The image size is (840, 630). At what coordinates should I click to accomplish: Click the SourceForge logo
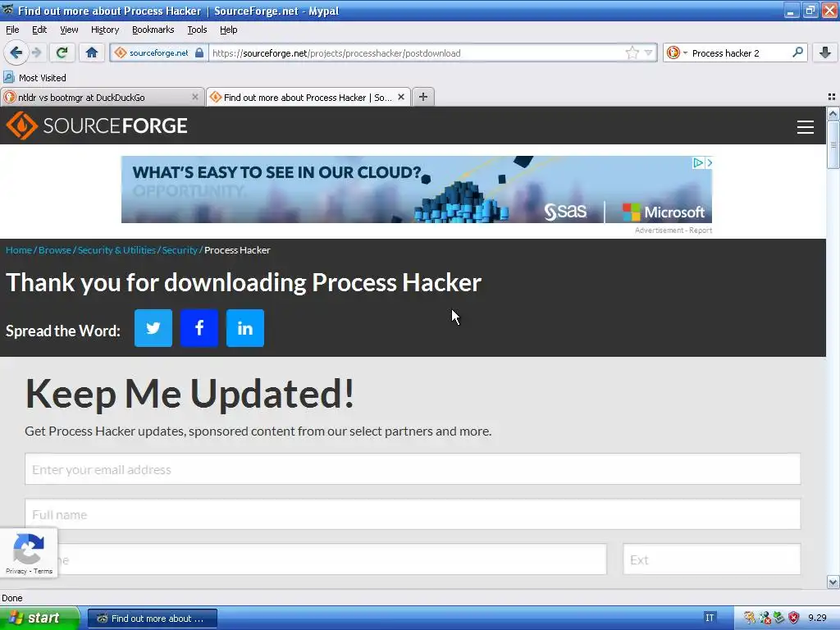point(97,126)
